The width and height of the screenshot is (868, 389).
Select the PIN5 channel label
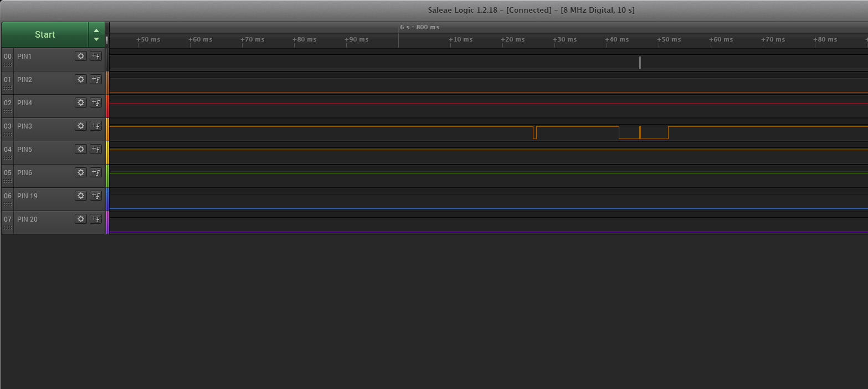pyautogui.click(x=25, y=149)
